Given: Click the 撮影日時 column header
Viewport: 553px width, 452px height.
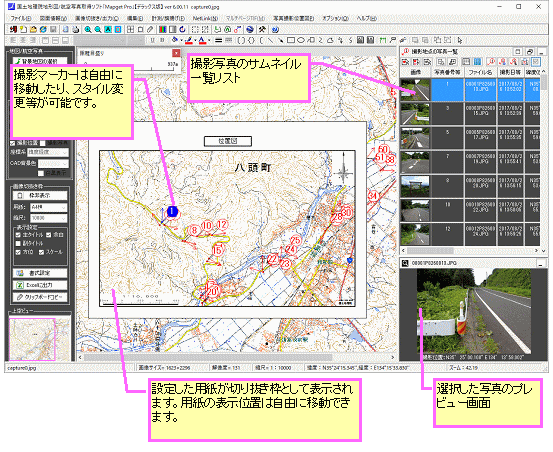Looking at the screenshot, I should pos(510,72).
